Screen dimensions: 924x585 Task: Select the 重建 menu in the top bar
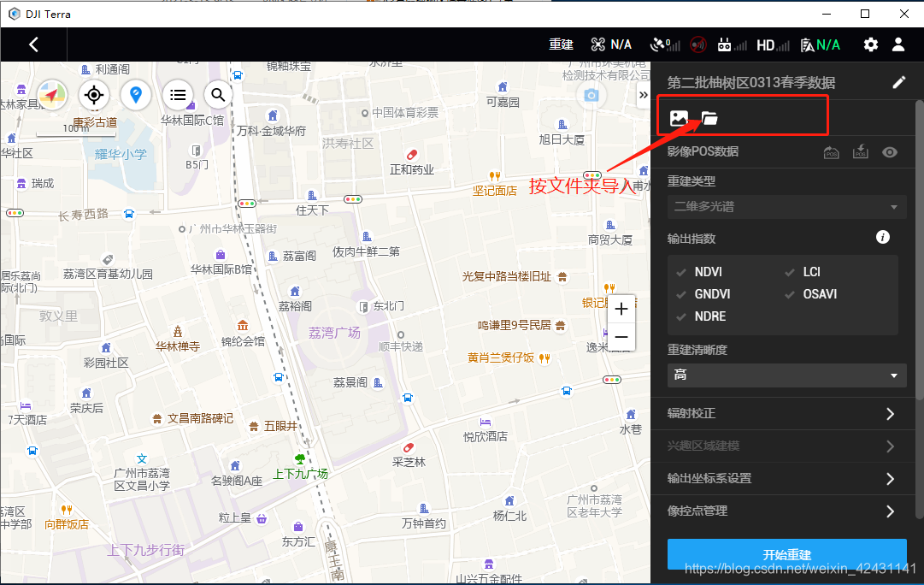561,44
